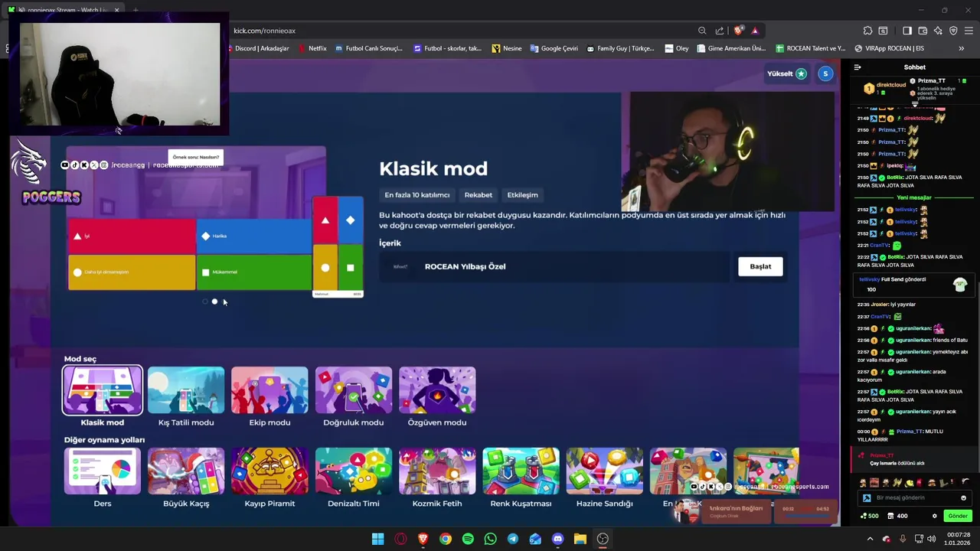Screen dimensions: 980x551
Task: Expand the system tray hidden icons chevron
Action: click(870, 539)
